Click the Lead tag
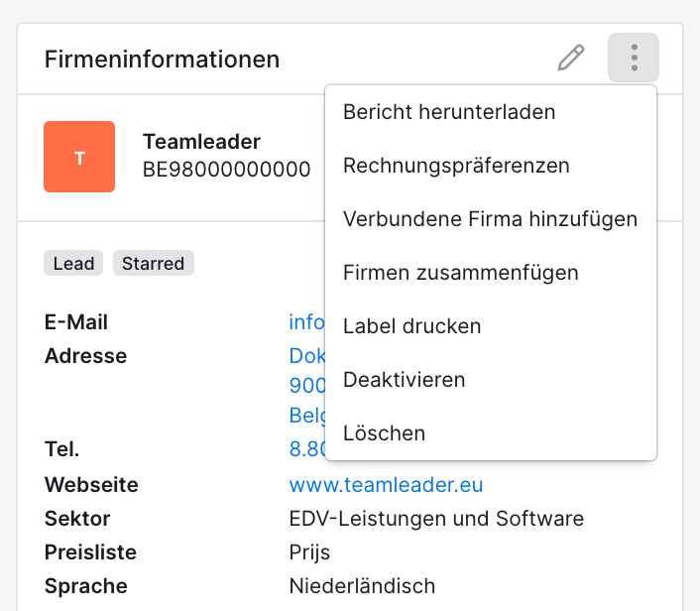Image resolution: width=700 pixels, height=611 pixels. (73, 263)
